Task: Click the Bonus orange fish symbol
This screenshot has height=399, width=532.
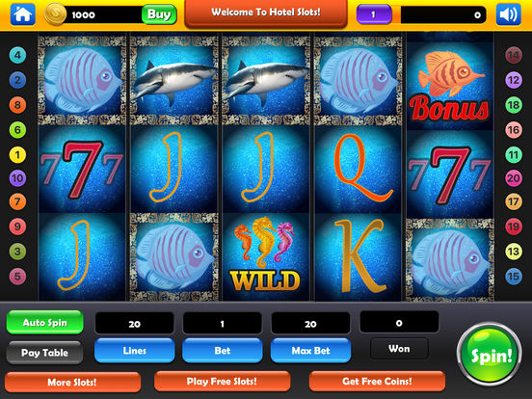Action: (450, 87)
